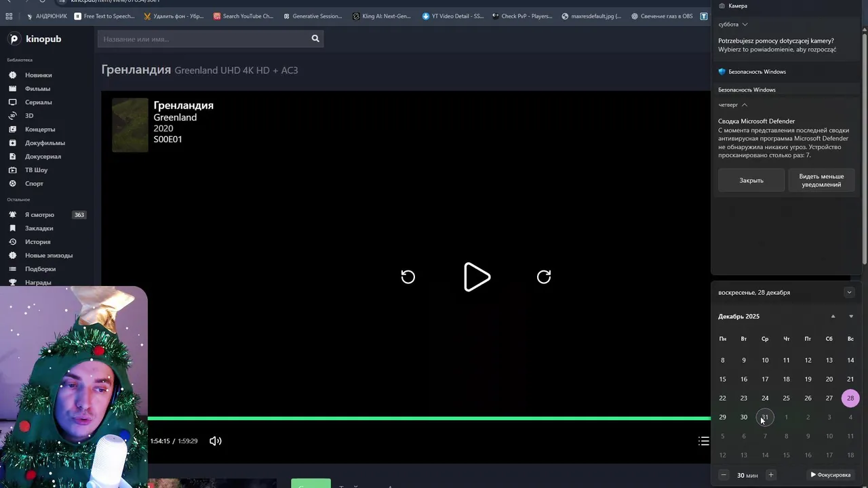Image resolution: width=868 pixels, height=488 pixels.
Task: Decrease focus time with minus button
Action: pyautogui.click(x=724, y=475)
